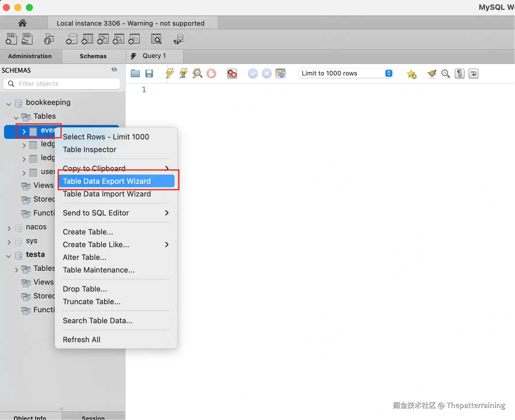The width and height of the screenshot is (515, 420).
Task: Collapse the bookkeeping schema
Action: tap(9, 104)
